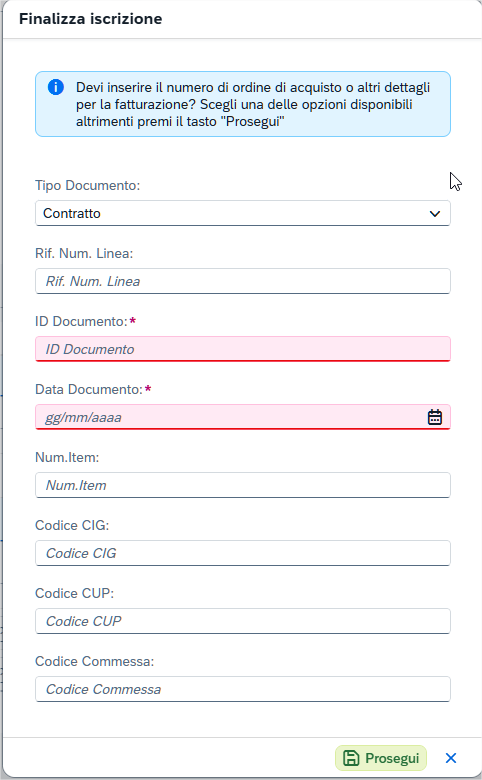This screenshot has width=482, height=780.
Task: Close dialog with the blue X icon
Action: [x=451, y=758]
